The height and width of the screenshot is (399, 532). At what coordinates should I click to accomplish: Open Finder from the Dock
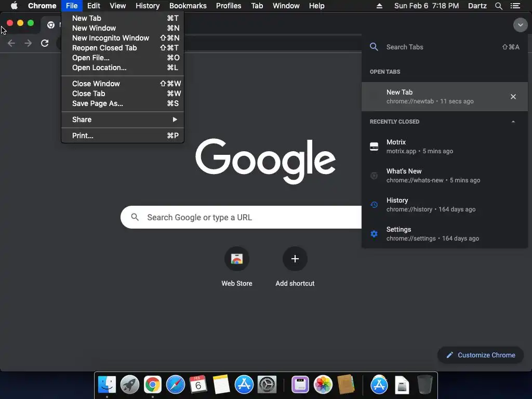click(x=107, y=385)
